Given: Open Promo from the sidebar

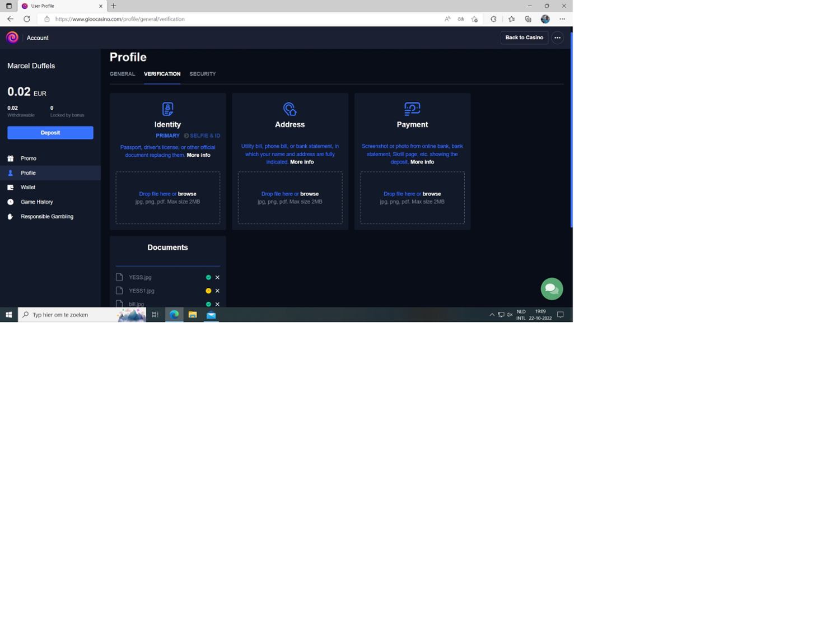Looking at the screenshot, I should (x=29, y=158).
